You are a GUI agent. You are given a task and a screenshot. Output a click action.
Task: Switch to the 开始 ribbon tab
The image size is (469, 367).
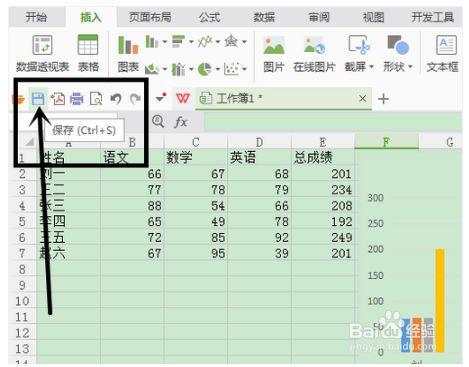[36, 17]
